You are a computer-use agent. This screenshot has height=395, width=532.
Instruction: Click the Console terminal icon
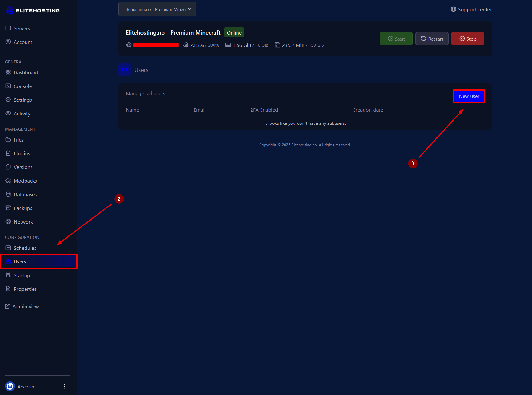point(8,86)
